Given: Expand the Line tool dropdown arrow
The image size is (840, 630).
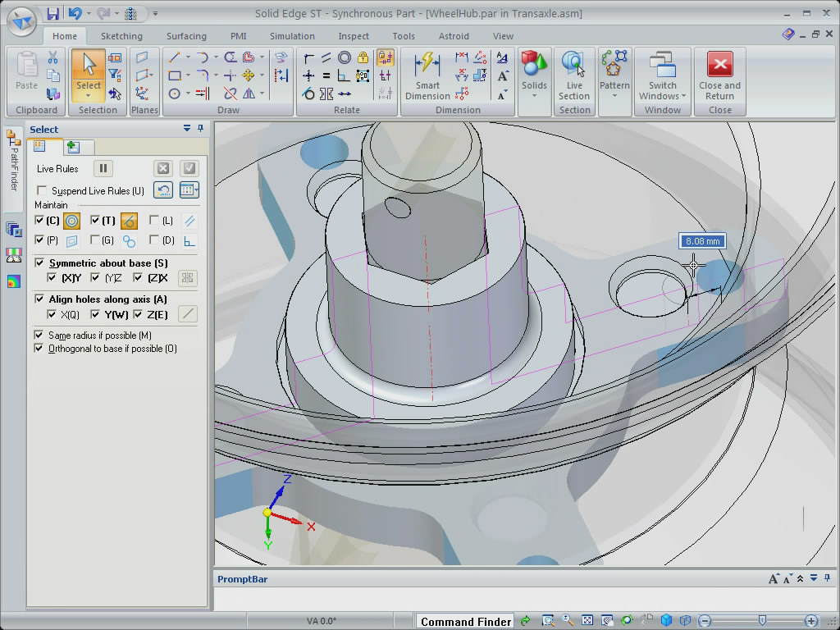Looking at the screenshot, I should point(188,57).
